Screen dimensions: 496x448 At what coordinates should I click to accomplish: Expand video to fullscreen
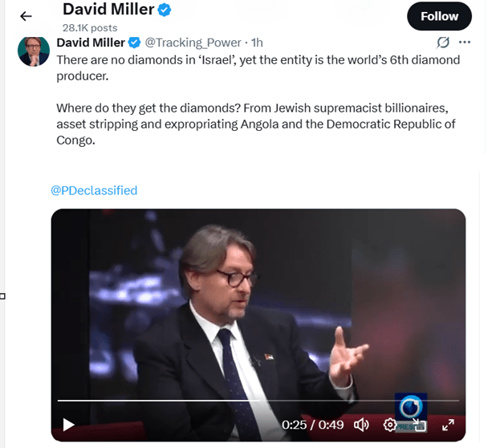pyautogui.click(x=449, y=425)
